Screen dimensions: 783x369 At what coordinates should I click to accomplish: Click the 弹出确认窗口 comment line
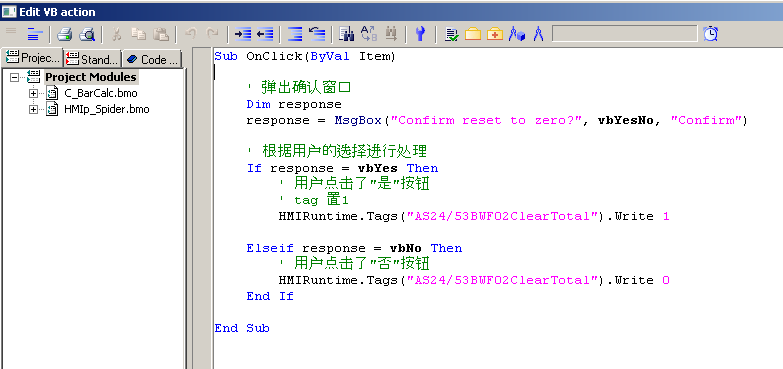[299, 88]
